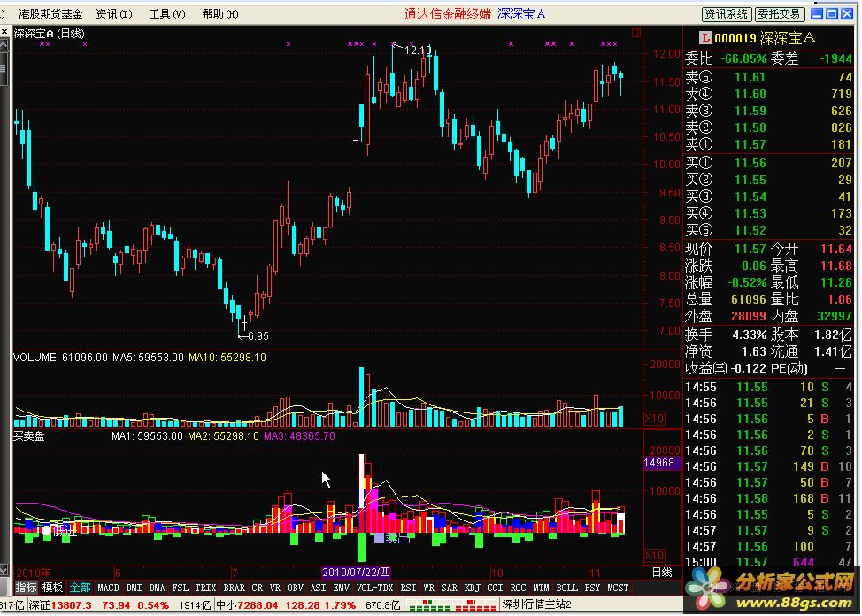The height and width of the screenshot is (616, 862).
Task: Close the left side panel with the x icon
Action: [x=4, y=32]
